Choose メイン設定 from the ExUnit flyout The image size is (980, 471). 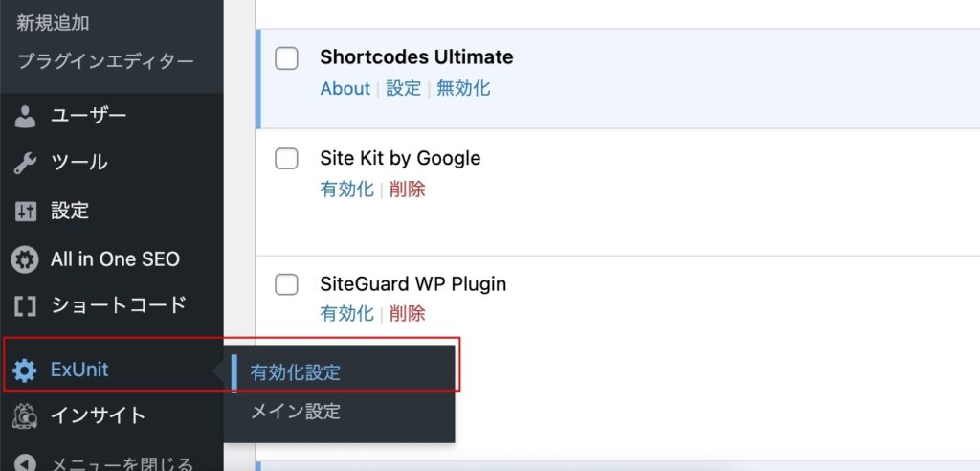pyautogui.click(x=296, y=412)
